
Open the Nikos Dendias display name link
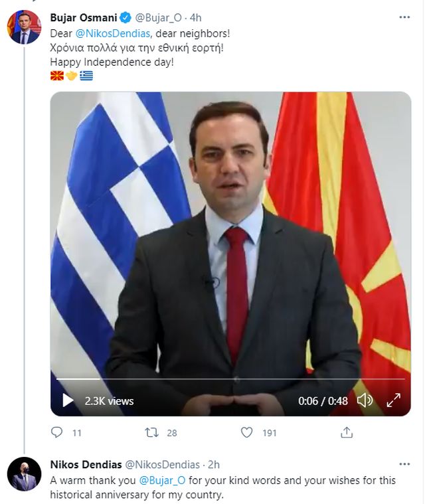point(84,464)
